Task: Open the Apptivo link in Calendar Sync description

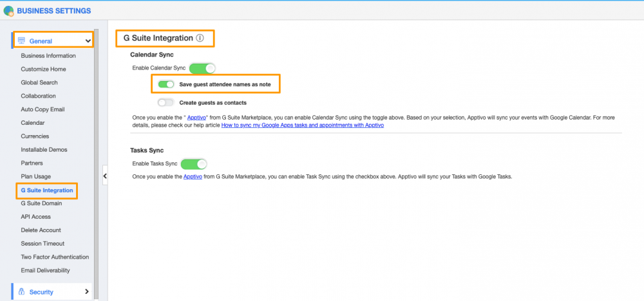Action: (x=196, y=118)
